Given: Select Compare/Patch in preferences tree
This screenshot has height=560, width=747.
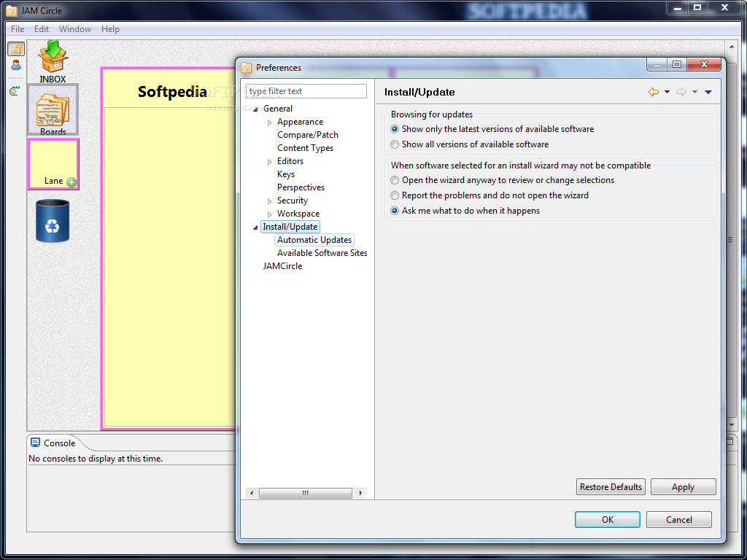Looking at the screenshot, I should tap(308, 135).
